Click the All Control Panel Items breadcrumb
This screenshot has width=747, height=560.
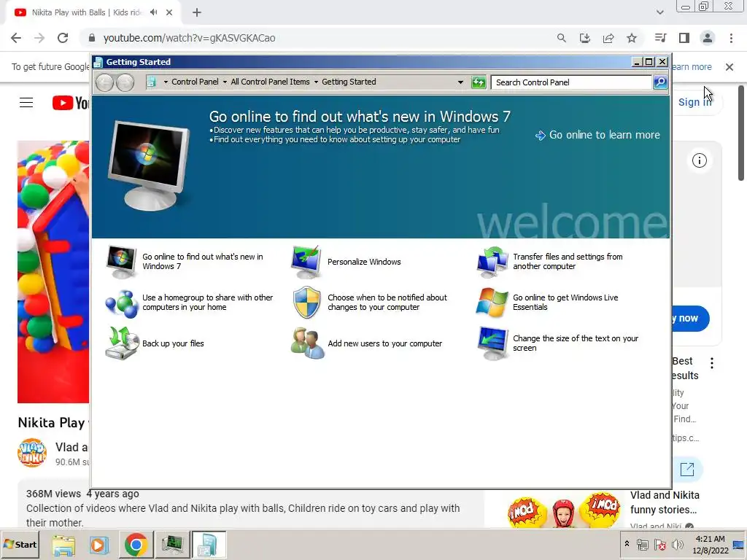click(x=270, y=82)
